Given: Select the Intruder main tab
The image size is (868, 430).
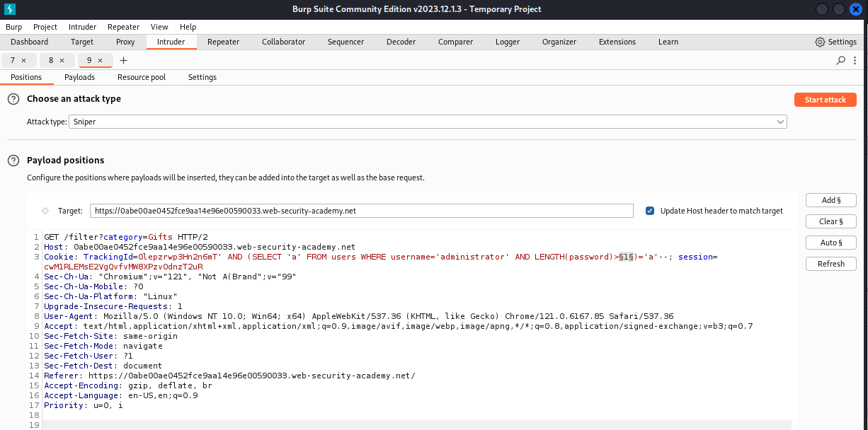Looking at the screenshot, I should [x=171, y=42].
